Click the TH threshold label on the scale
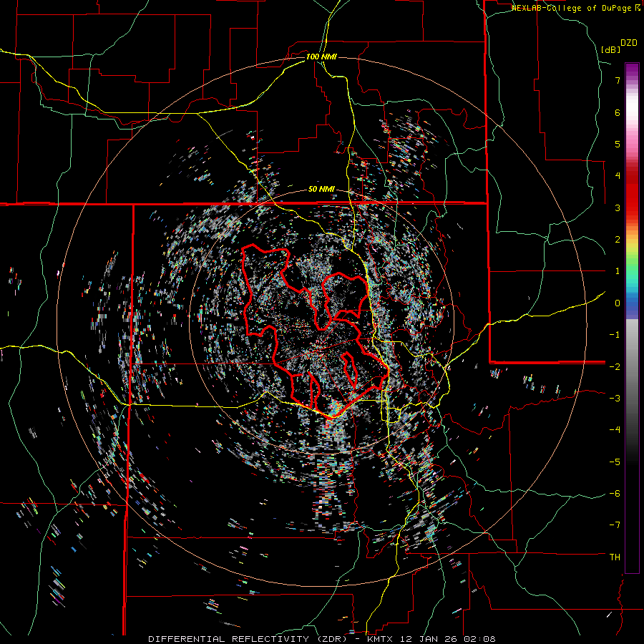644x644 pixels. [x=615, y=557]
